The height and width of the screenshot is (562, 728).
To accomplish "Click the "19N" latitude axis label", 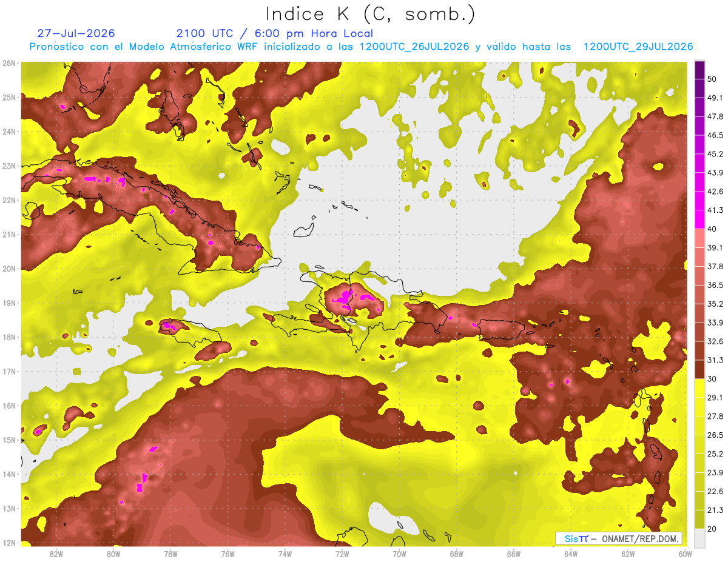I will click(x=9, y=303).
